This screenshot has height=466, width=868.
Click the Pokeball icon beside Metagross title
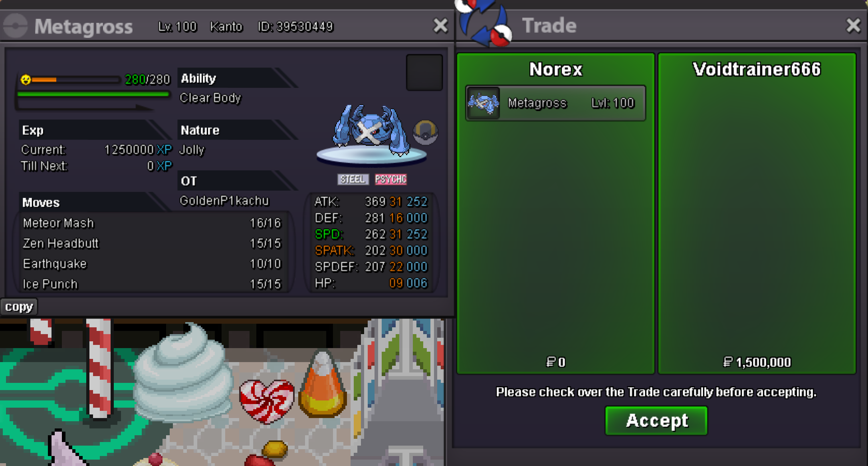click(16, 26)
